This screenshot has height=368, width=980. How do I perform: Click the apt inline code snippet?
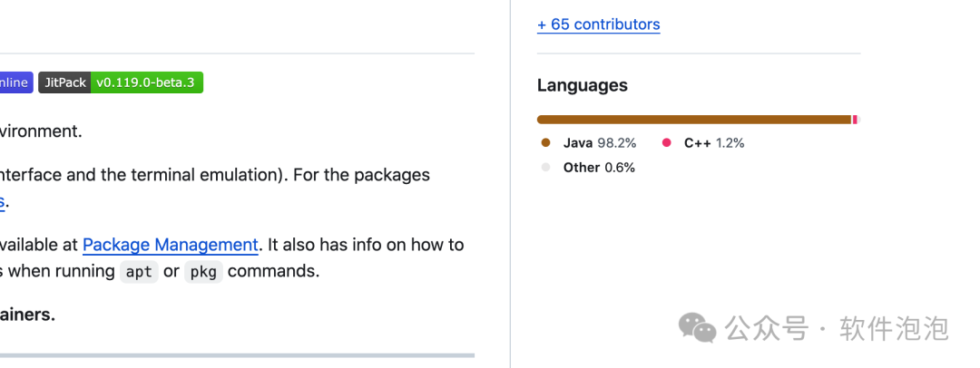139,272
